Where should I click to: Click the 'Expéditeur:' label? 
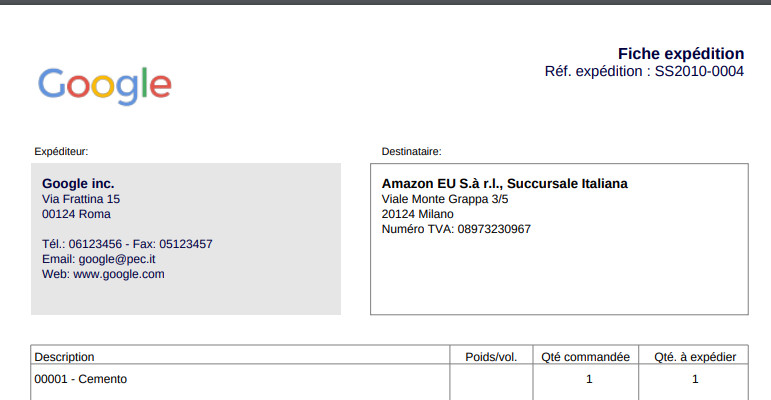coord(61,152)
